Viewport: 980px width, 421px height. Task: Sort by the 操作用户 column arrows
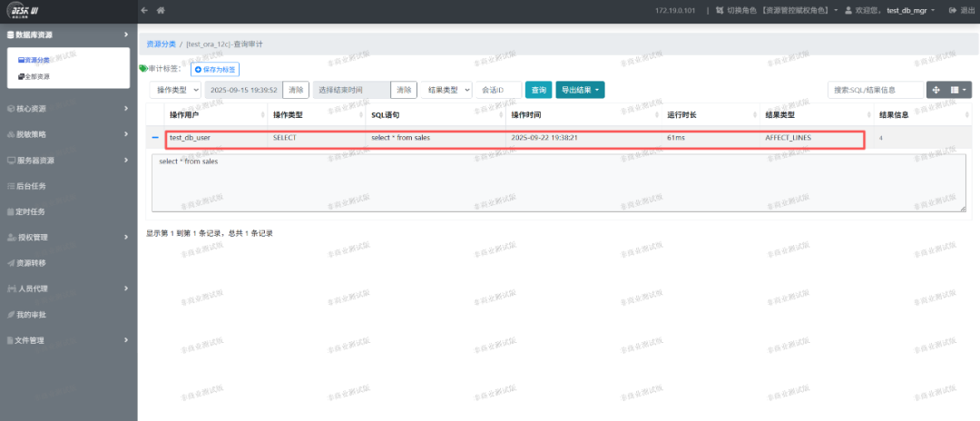pos(263,115)
